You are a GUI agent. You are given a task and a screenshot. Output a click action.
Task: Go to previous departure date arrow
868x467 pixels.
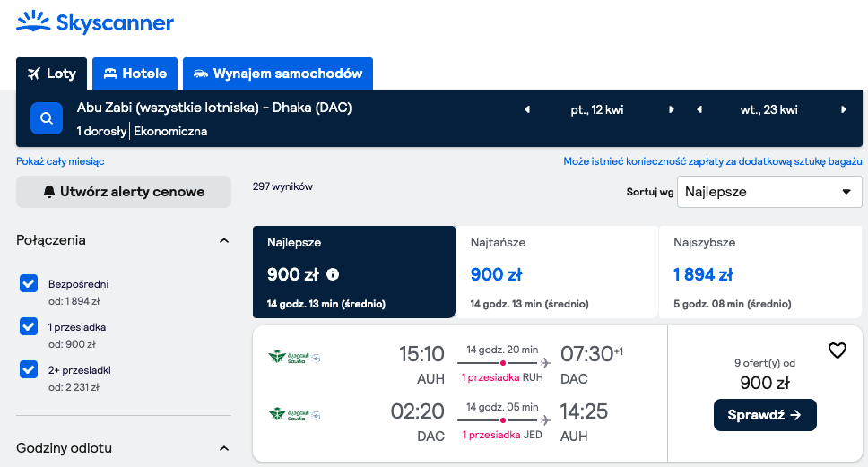point(527,109)
